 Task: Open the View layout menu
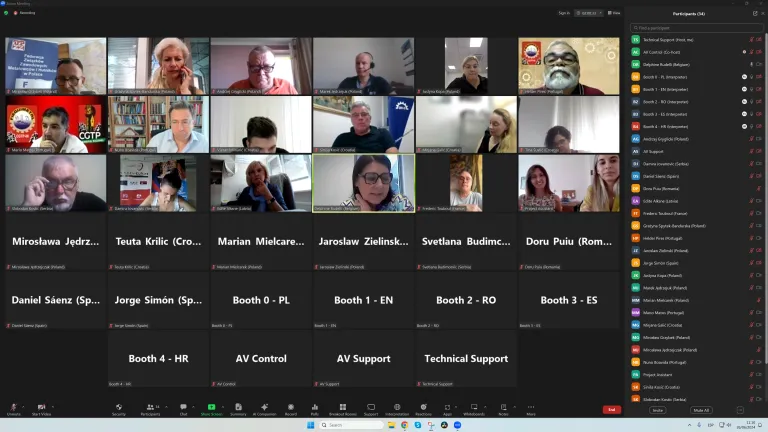click(614, 13)
